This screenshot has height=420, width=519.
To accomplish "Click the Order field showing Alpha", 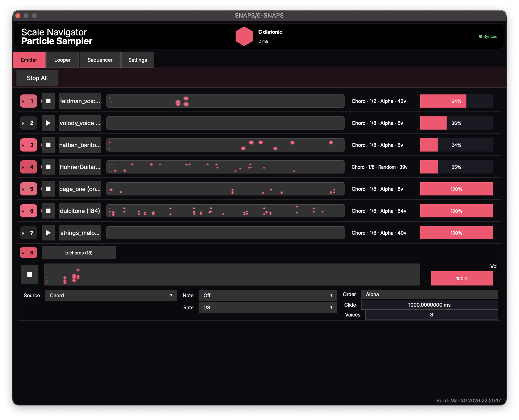I will click(430, 294).
